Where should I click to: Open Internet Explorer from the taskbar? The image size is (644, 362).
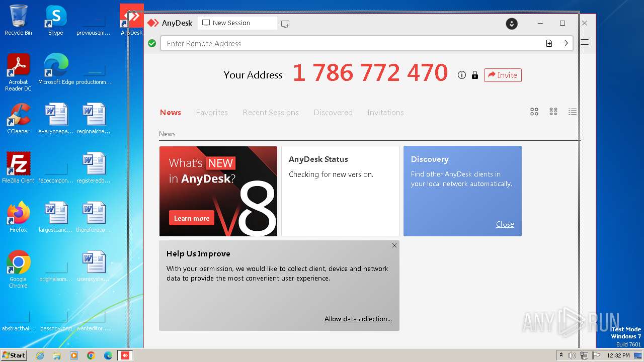pos(40,355)
